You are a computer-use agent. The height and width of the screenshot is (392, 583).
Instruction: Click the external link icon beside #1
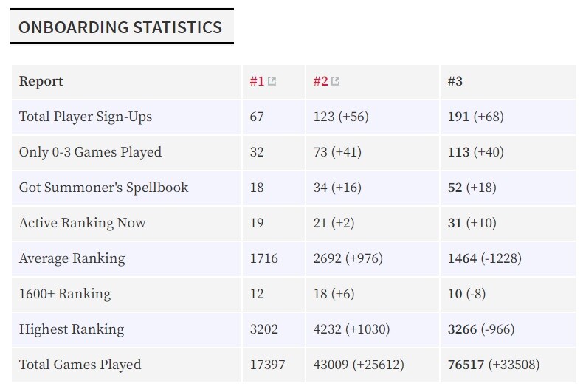point(272,81)
